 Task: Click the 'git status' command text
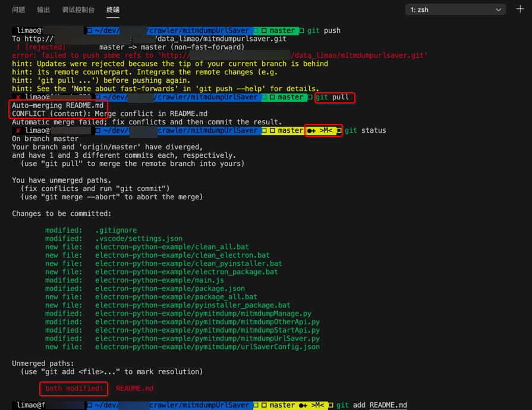366,130
